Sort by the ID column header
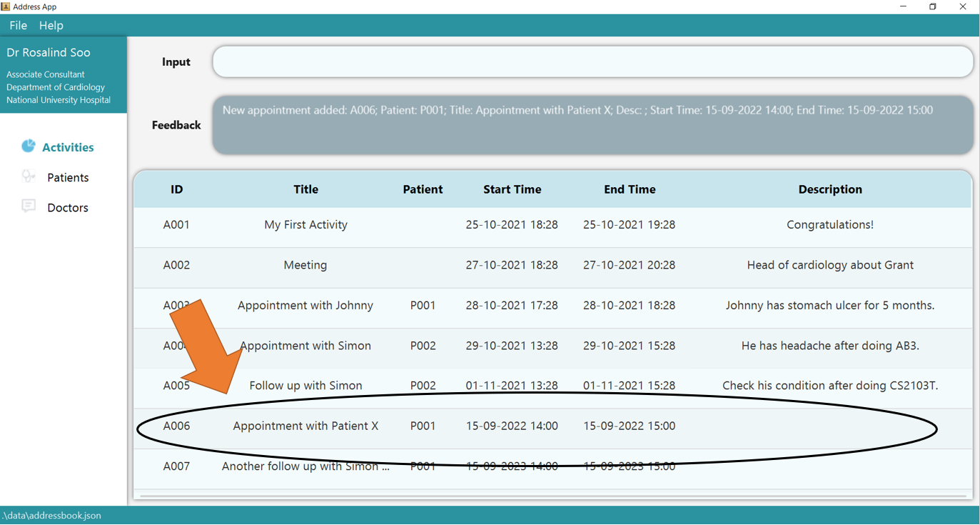 click(x=176, y=189)
